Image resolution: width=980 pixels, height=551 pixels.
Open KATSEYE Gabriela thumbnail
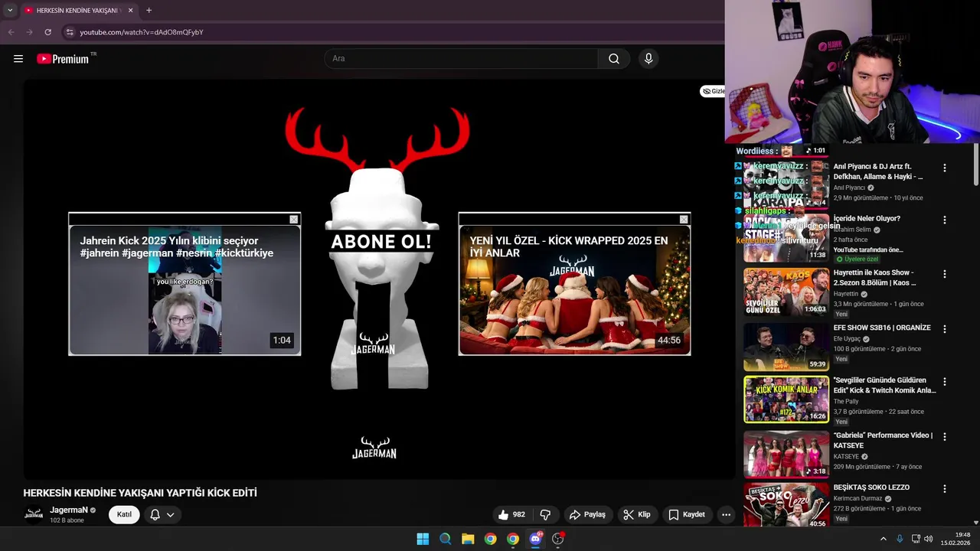[786, 455]
